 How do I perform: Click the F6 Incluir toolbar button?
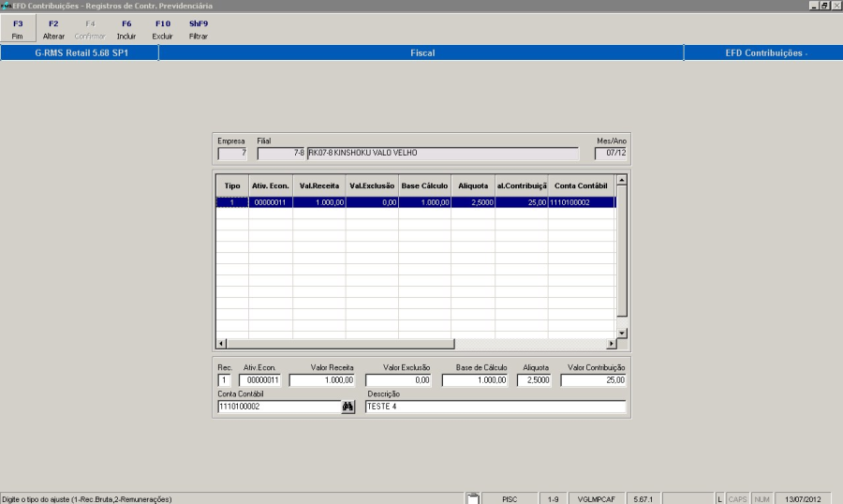(x=126, y=29)
